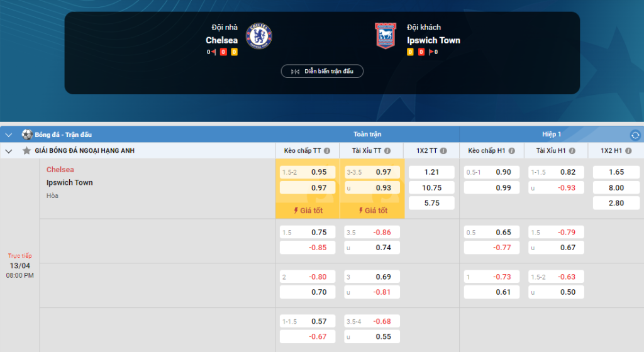This screenshot has width=644, height=352.
Task: Click Chelsea's yellow card counter
Action: click(x=234, y=52)
